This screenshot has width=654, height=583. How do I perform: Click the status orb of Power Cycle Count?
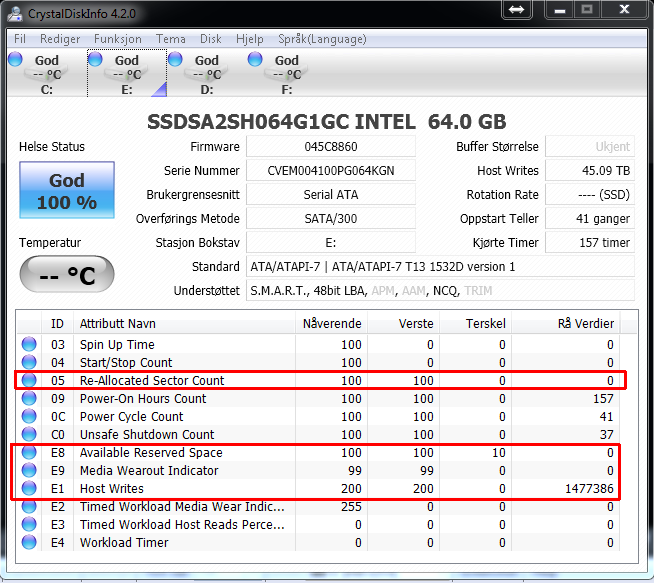click(29, 416)
